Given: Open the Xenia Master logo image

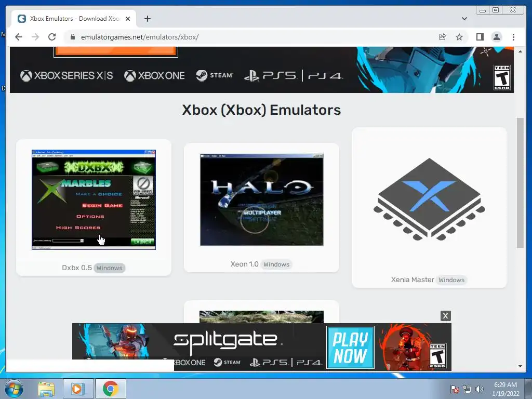Looking at the screenshot, I should coord(429,199).
